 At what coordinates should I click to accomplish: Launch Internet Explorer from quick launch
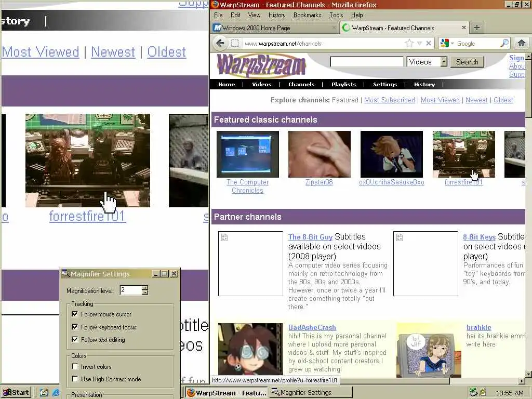(x=56, y=393)
